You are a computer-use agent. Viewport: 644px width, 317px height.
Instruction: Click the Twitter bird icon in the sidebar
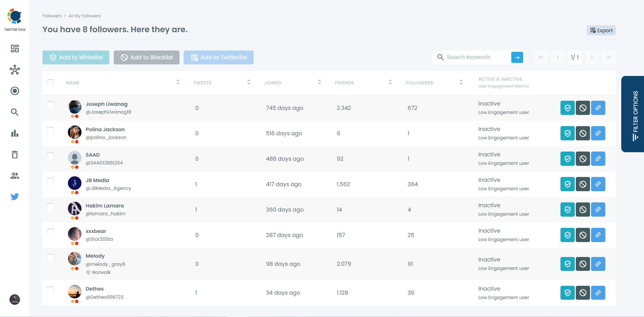tap(15, 196)
